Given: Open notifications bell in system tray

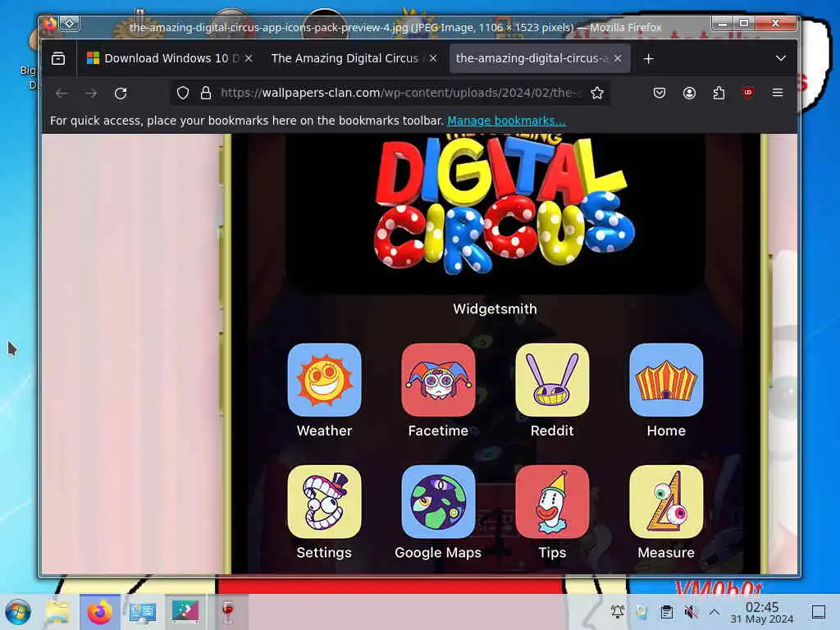Looking at the screenshot, I should (618, 611).
